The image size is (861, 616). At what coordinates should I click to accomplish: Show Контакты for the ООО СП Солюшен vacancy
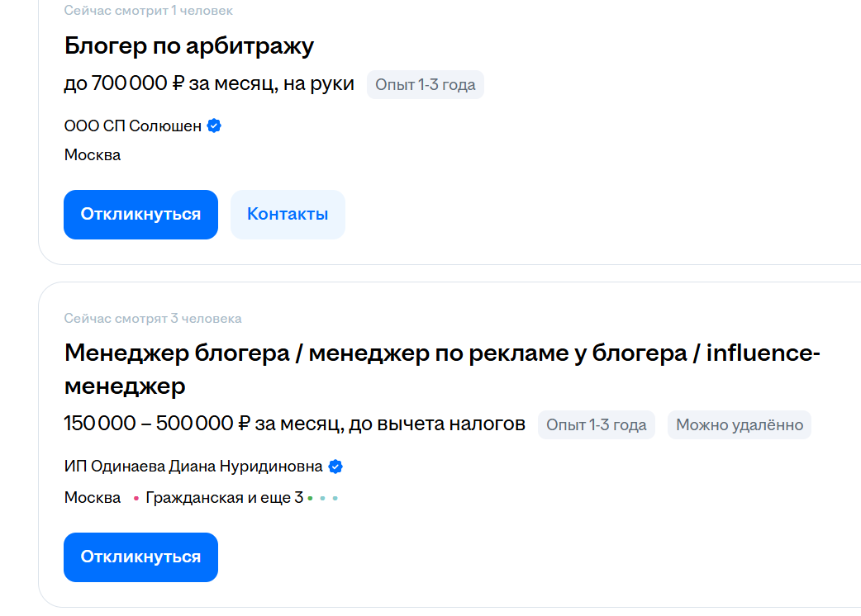tap(288, 215)
